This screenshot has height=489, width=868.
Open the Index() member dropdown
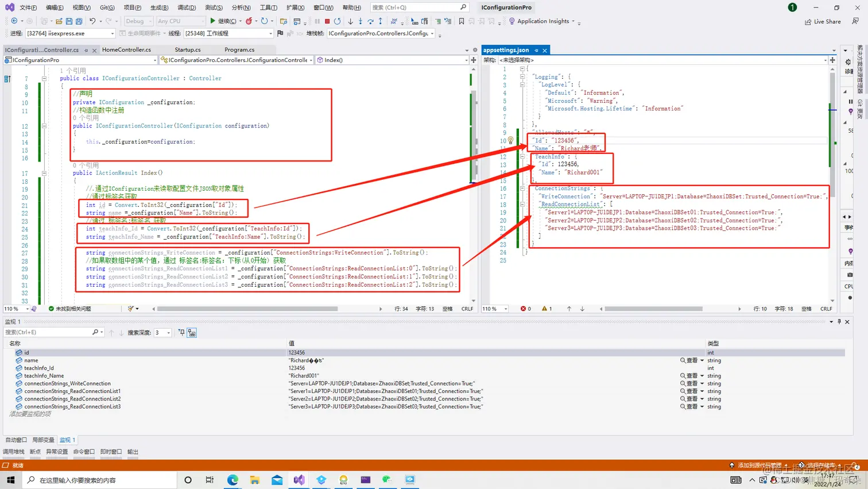(x=393, y=60)
